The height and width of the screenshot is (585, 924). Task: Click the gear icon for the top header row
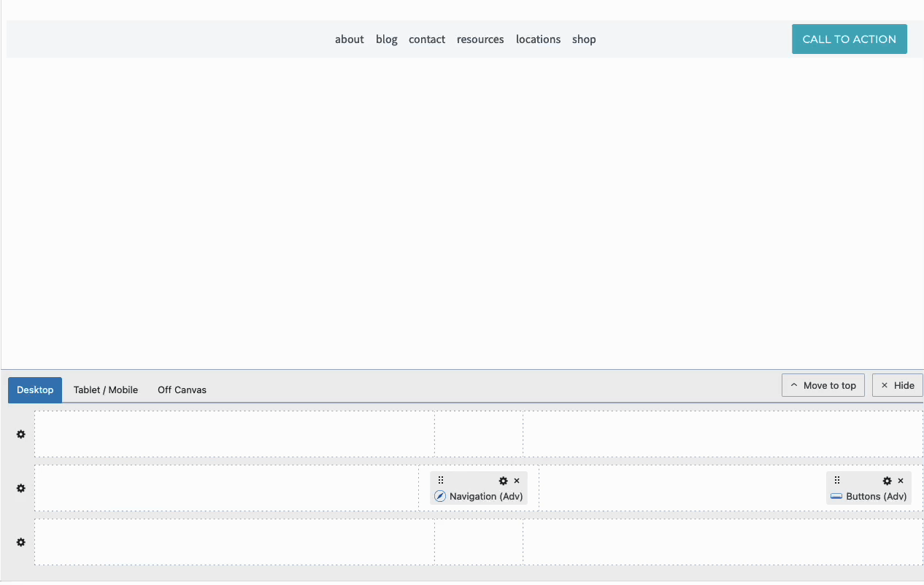[x=20, y=434]
